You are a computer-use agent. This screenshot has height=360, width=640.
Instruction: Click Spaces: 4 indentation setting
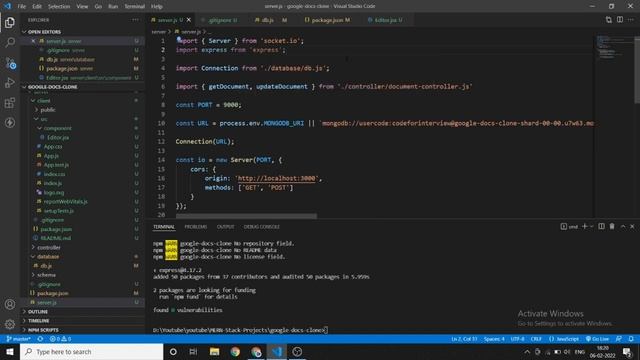(494, 339)
